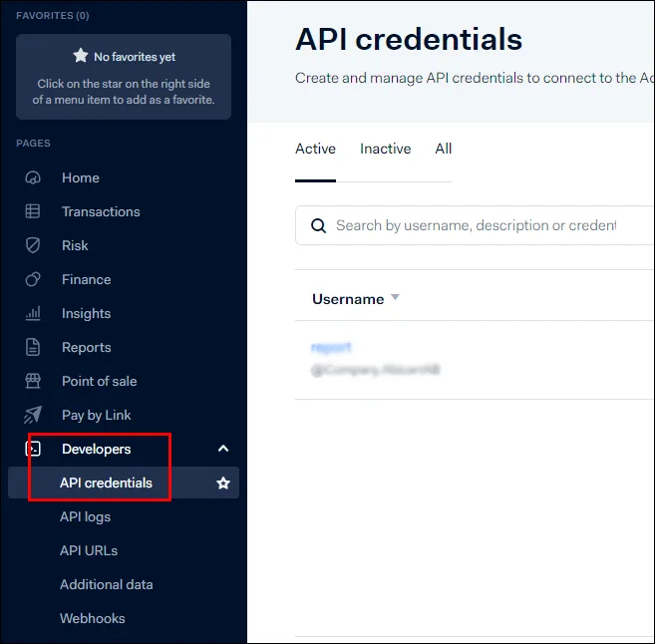Click the FAVORITES (0) section label
The width and height of the screenshot is (655, 644).
point(53,16)
